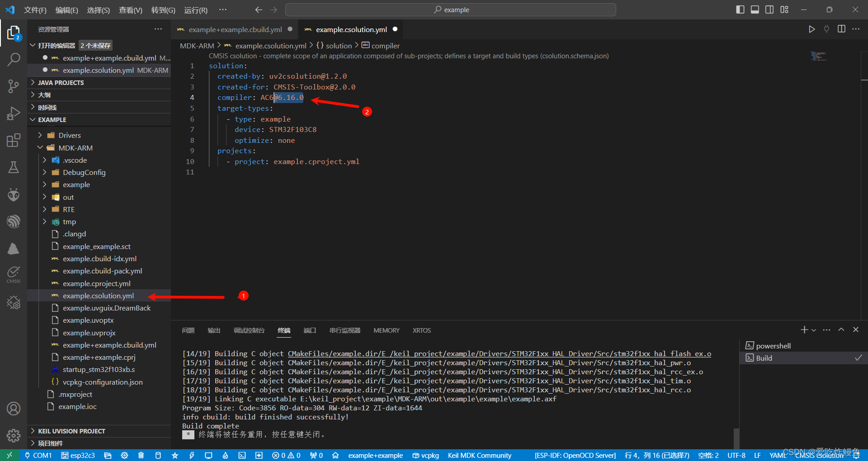The image size is (868, 461).
Task: Open the Search view in activity bar
Action: tap(14, 59)
